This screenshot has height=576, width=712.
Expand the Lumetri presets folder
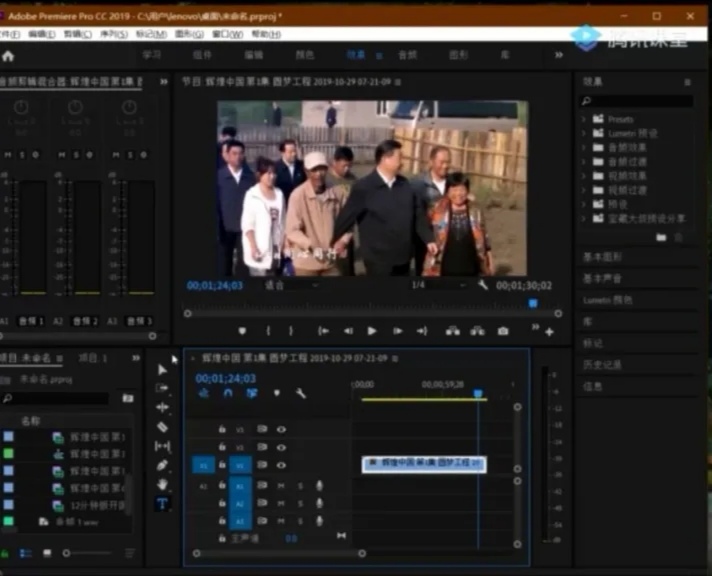[x=585, y=133]
